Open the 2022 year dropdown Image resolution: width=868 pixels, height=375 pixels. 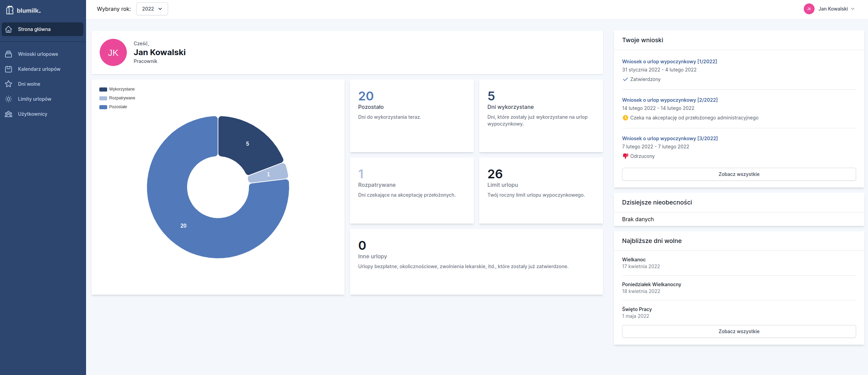tap(152, 9)
